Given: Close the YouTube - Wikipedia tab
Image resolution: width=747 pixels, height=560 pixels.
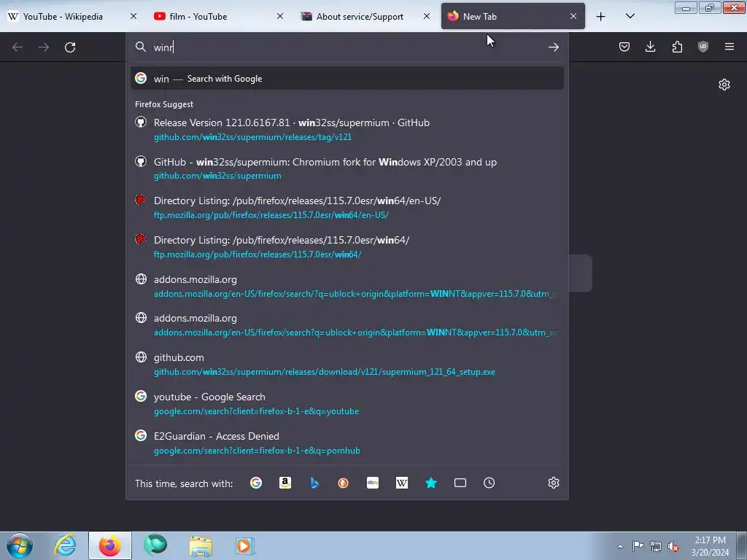Looking at the screenshot, I should tap(133, 16).
